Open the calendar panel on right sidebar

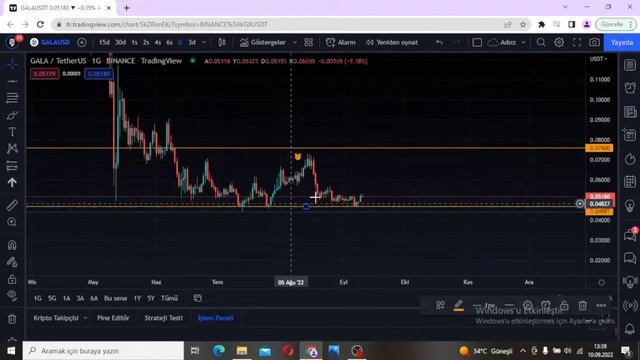tap(630, 182)
